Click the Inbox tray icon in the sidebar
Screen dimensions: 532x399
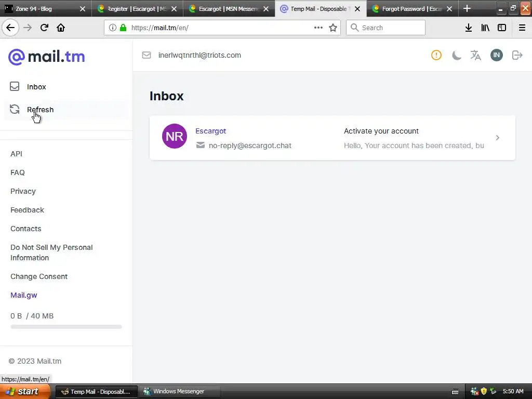pyautogui.click(x=15, y=87)
